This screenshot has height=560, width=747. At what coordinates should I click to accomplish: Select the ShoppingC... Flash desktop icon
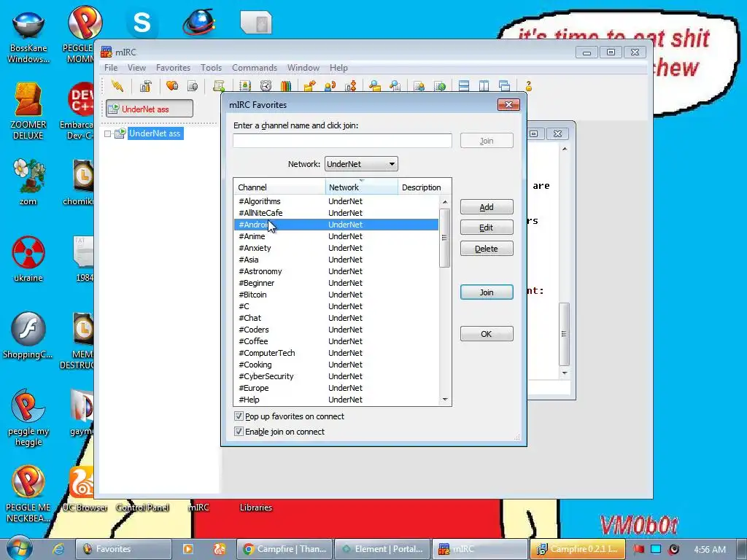(28, 335)
